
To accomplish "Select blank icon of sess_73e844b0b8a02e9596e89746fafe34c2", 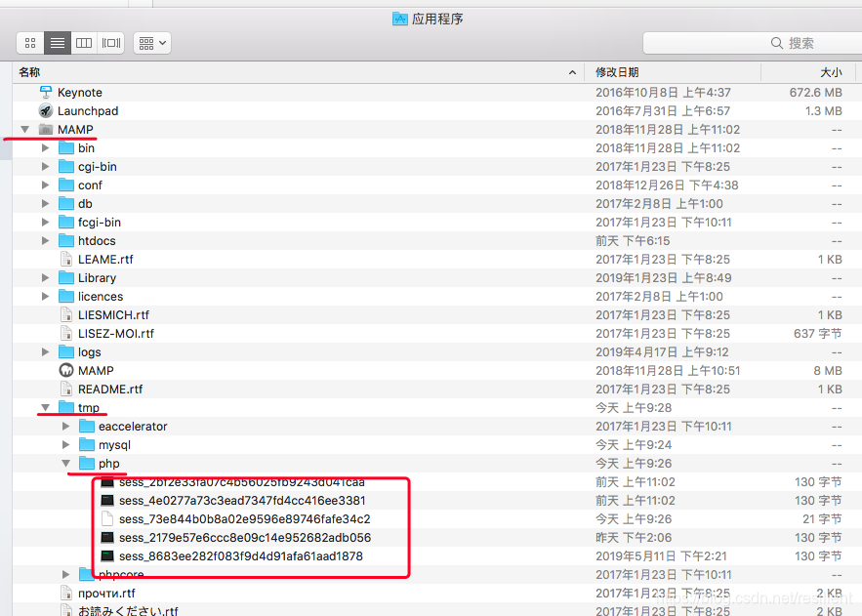I will point(107,518).
